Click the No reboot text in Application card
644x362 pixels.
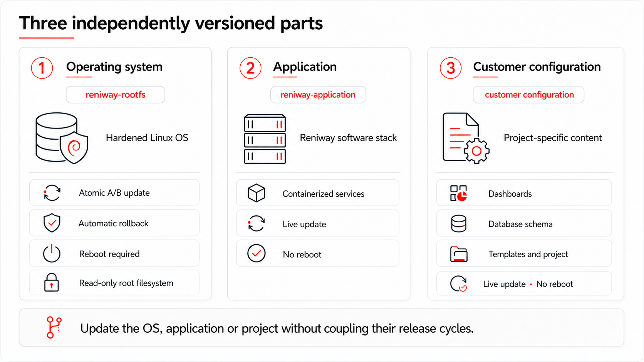302,255
